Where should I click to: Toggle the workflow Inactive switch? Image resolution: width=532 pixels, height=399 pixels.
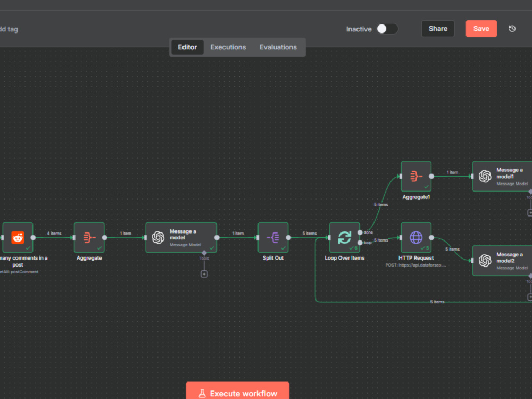(387, 29)
